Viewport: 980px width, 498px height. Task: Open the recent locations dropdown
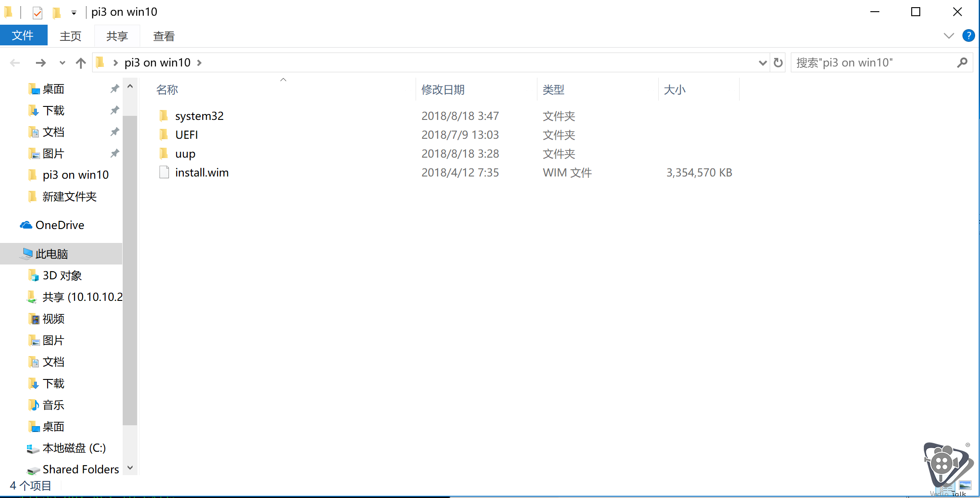pyautogui.click(x=62, y=63)
